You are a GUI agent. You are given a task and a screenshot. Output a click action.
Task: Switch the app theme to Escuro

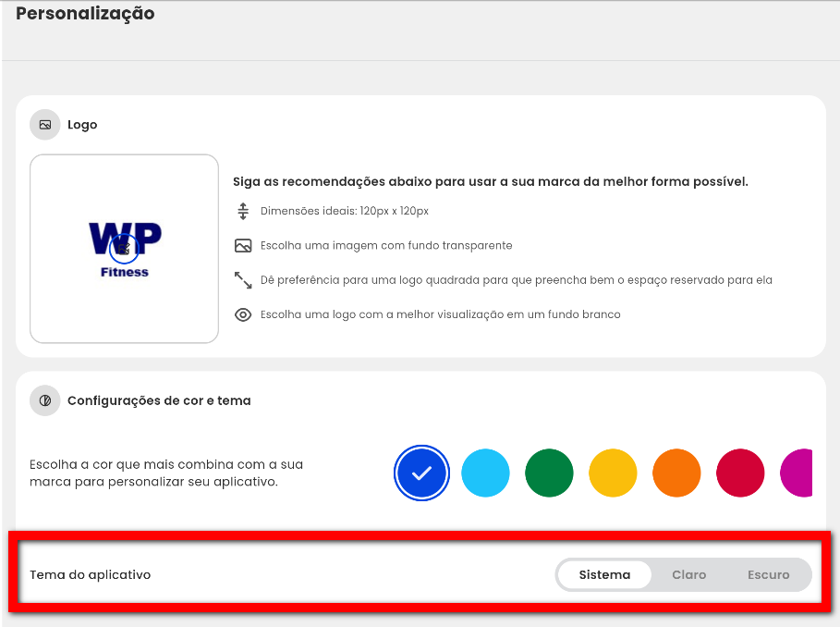[768, 575]
